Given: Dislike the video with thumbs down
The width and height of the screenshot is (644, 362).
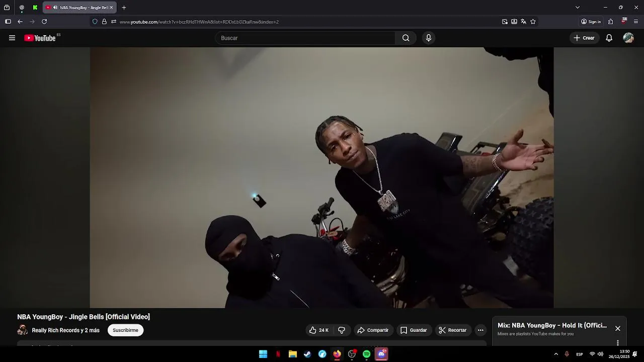Looking at the screenshot, I should pyautogui.click(x=342, y=330).
